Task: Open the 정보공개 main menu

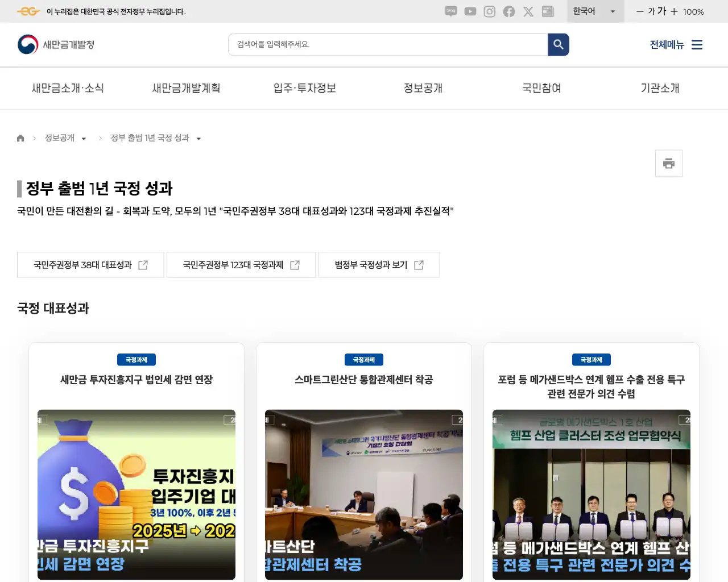Action: pyautogui.click(x=423, y=88)
